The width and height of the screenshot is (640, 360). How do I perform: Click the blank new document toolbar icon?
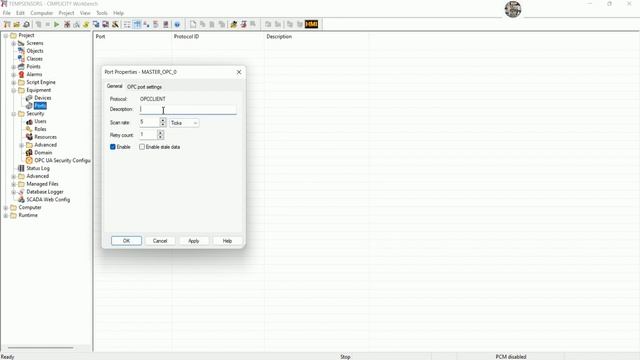(x=193, y=24)
